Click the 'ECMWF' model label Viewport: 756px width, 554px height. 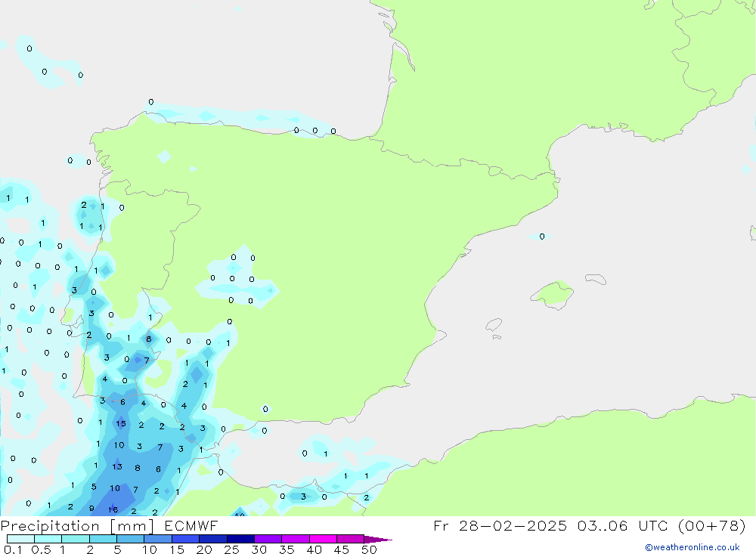tap(191, 526)
